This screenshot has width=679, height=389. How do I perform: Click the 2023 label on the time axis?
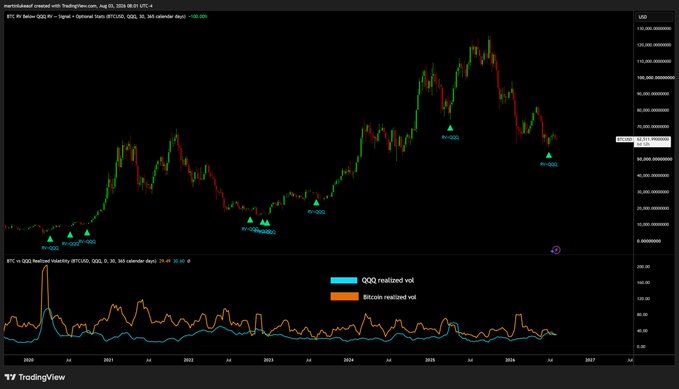coord(268,360)
